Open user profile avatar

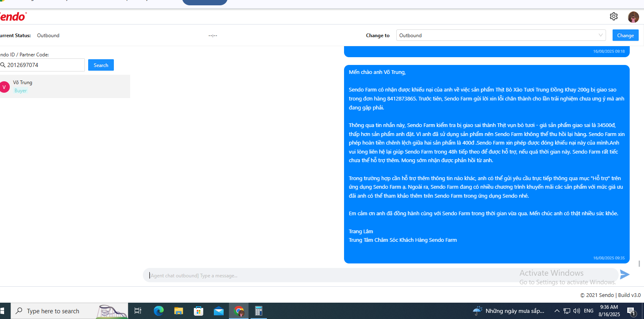(633, 17)
